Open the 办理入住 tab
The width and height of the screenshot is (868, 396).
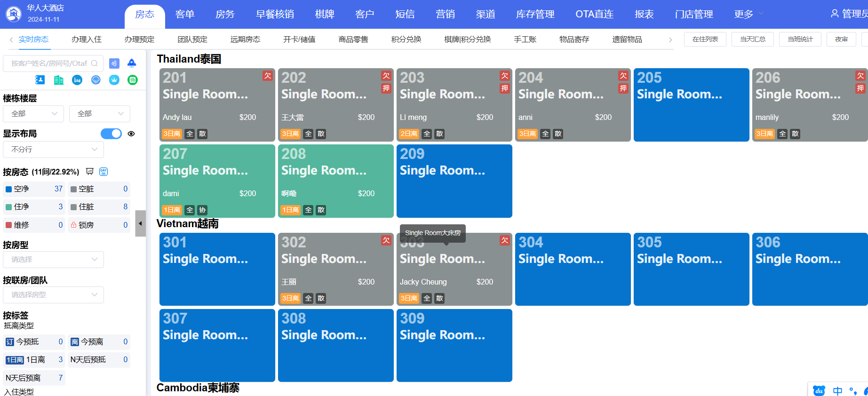pos(87,40)
